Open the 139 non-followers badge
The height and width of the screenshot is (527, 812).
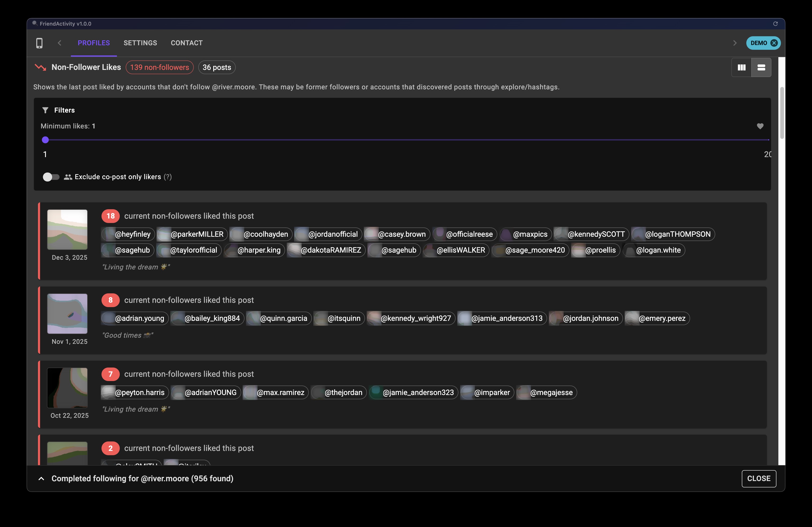tap(159, 67)
